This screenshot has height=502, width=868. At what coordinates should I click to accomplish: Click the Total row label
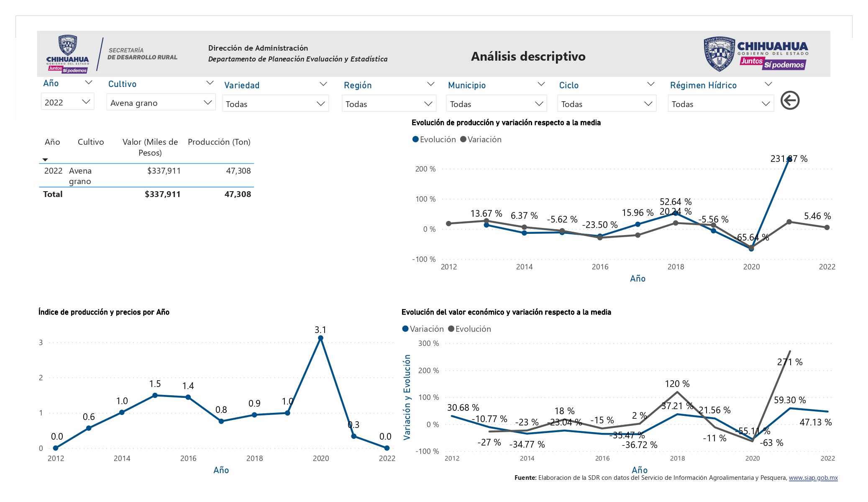coord(53,194)
